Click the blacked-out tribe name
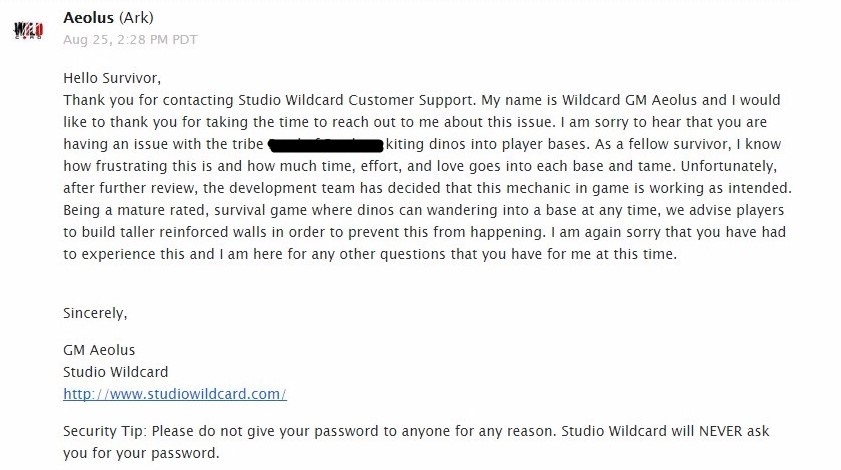 326,144
